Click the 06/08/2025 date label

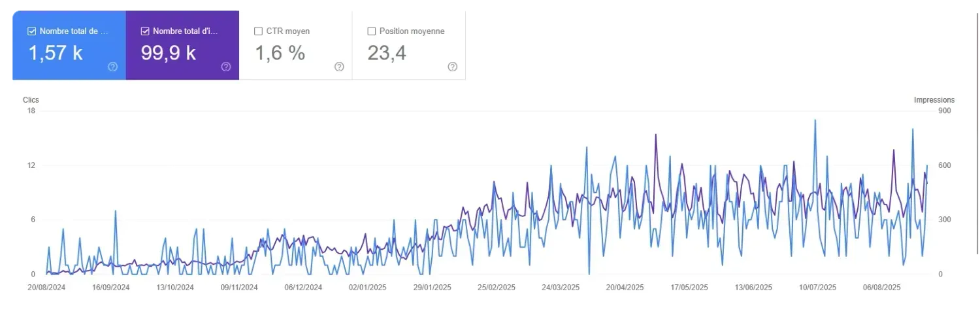click(882, 287)
